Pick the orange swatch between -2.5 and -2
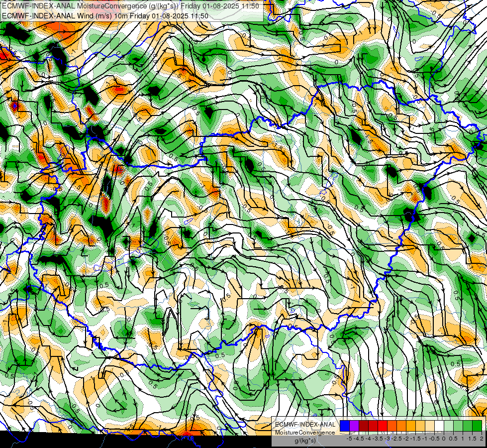 click(401, 426)
